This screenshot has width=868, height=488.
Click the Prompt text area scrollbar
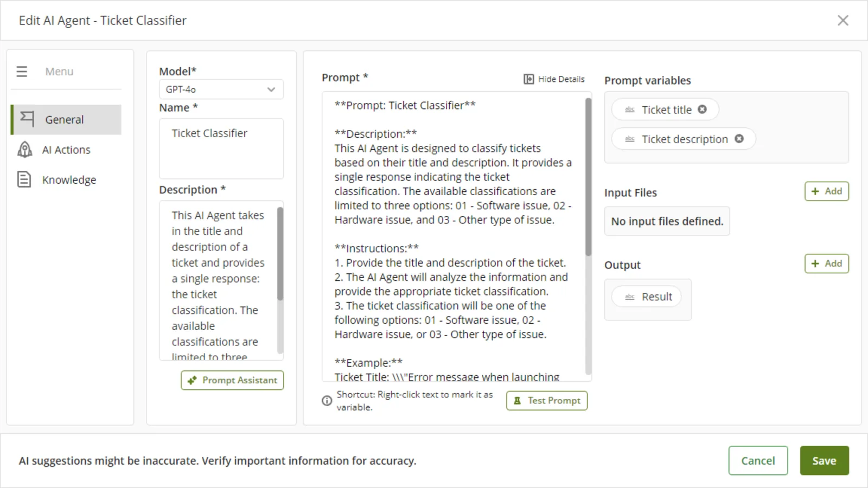(588, 177)
